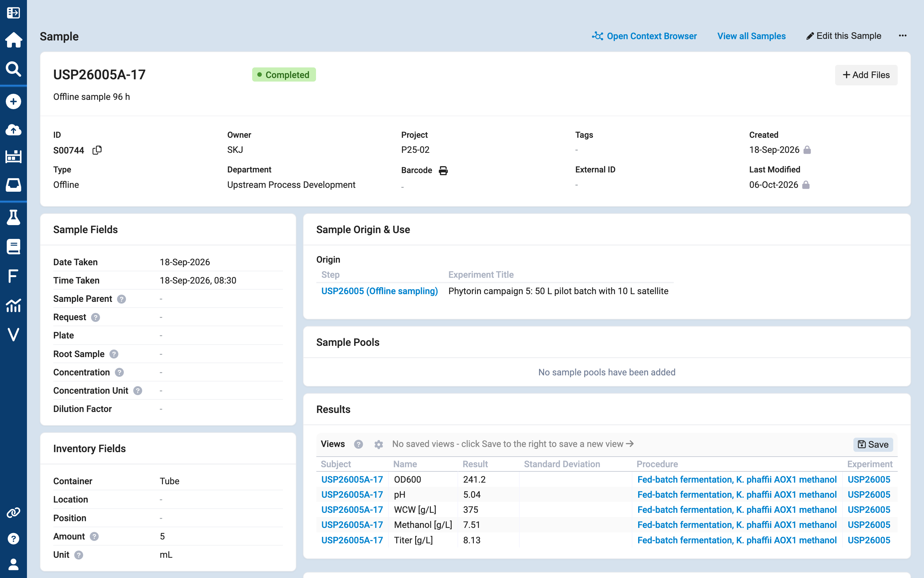Open the links chain icon
Viewport: 924px width, 578px height.
click(13, 512)
